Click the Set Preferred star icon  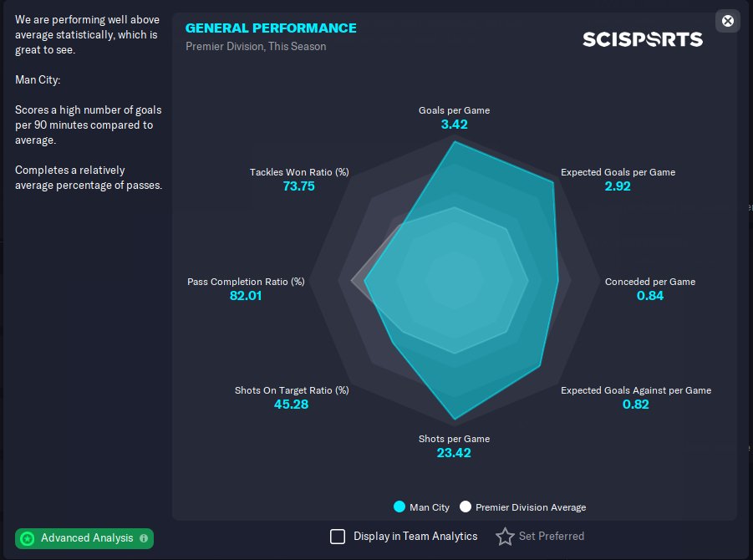click(505, 537)
